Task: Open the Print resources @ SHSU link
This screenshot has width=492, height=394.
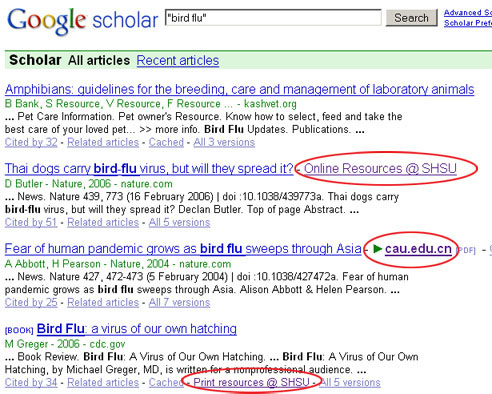Action: click(251, 382)
